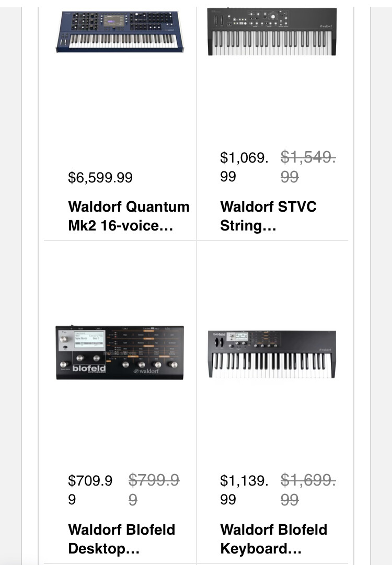Open the Waldorf Quantum Mk2 product image
This screenshot has height=565, width=392.
point(120,32)
